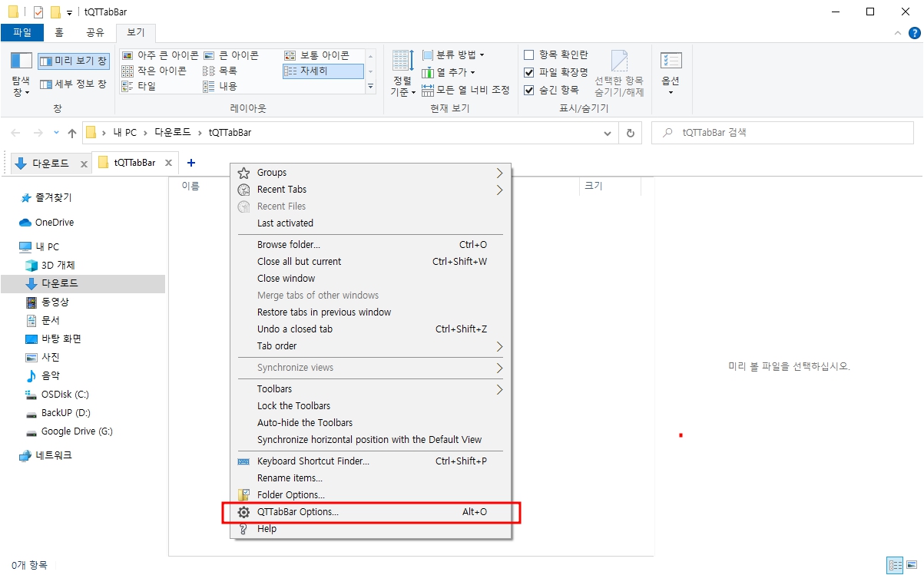Switch to the 홈 ribbon tab

click(x=59, y=32)
